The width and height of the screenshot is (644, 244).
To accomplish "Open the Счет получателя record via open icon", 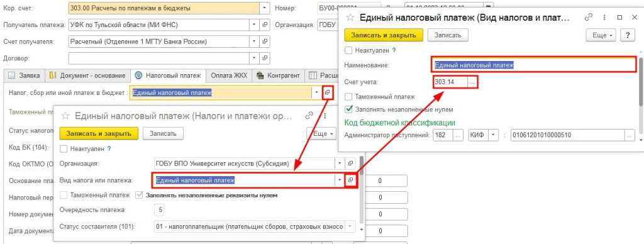I will coord(265,42).
